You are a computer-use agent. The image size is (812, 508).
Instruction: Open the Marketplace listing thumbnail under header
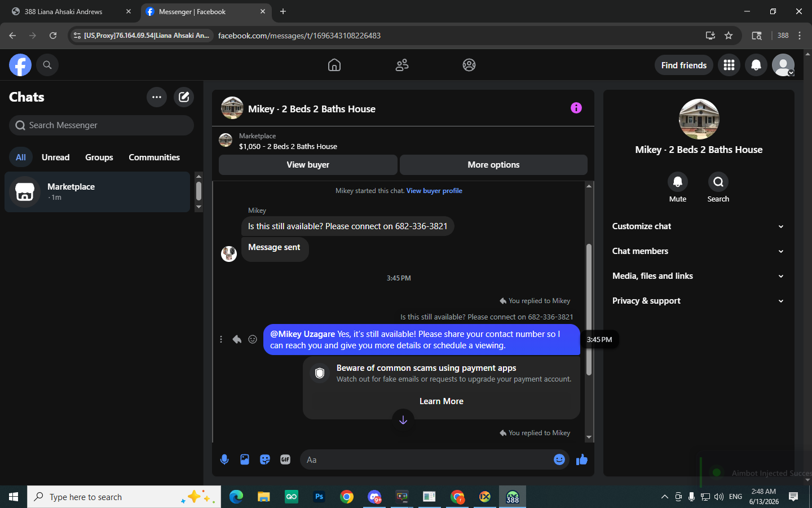click(x=226, y=140)
